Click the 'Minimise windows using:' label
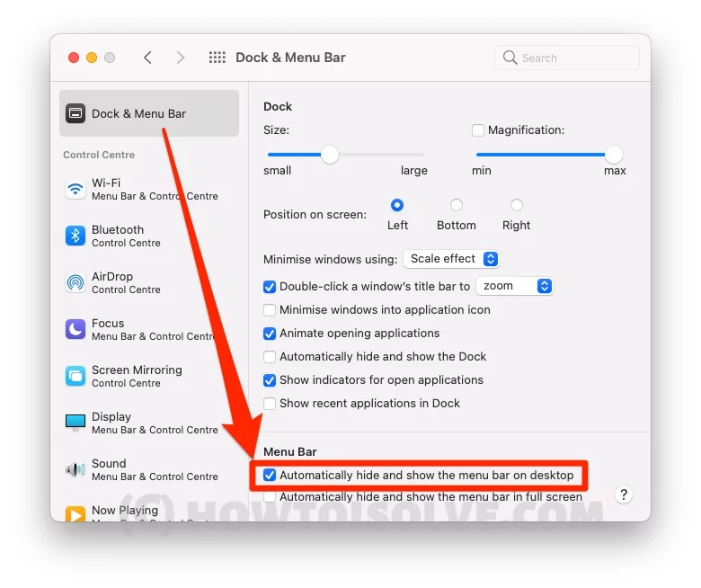Image resolution: width=701 pixels, height=588 pixels. point(331,259)
